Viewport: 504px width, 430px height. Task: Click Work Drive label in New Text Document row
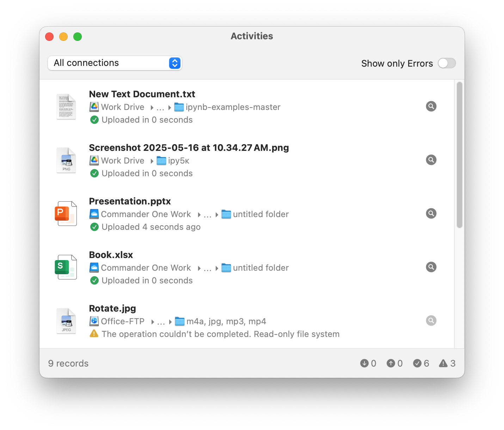(x=123, y=107)
